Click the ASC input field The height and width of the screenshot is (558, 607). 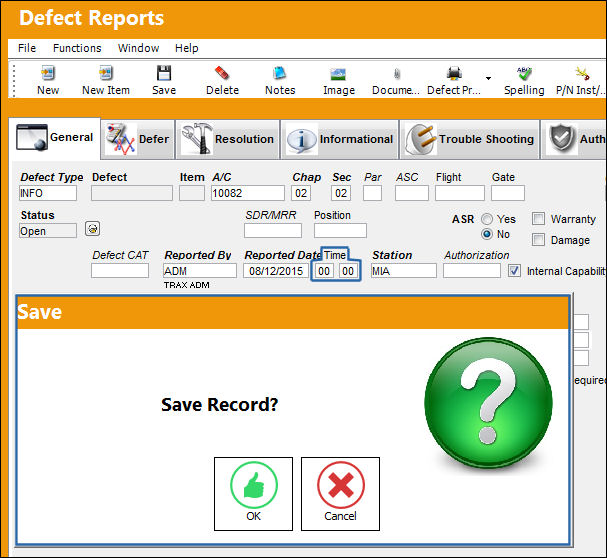tap(412, 193)
